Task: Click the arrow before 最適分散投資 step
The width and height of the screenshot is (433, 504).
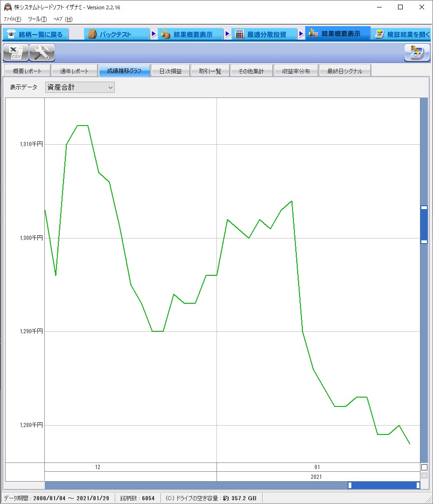Action: click(x=227, y=34)
